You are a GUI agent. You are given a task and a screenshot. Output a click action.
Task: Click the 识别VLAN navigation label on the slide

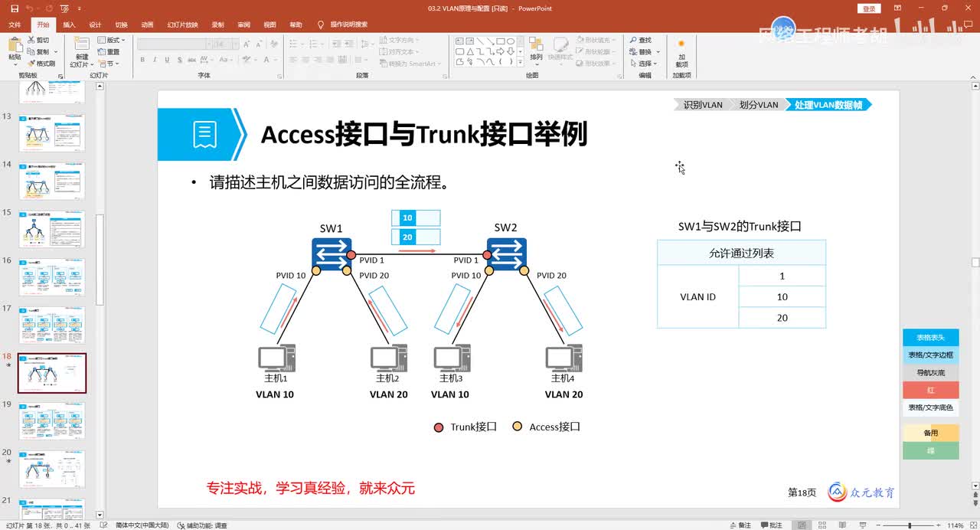coord(702,105)
